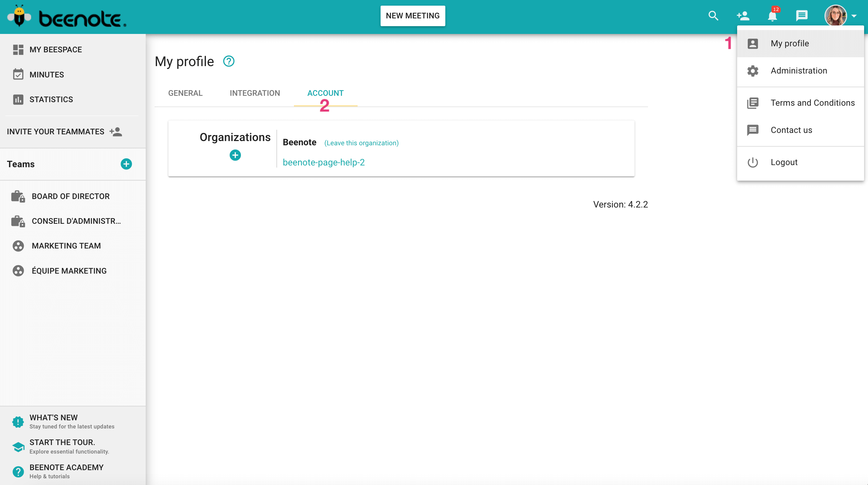Select Contact us menu entry
868x485 pixels.
[800, 130]
